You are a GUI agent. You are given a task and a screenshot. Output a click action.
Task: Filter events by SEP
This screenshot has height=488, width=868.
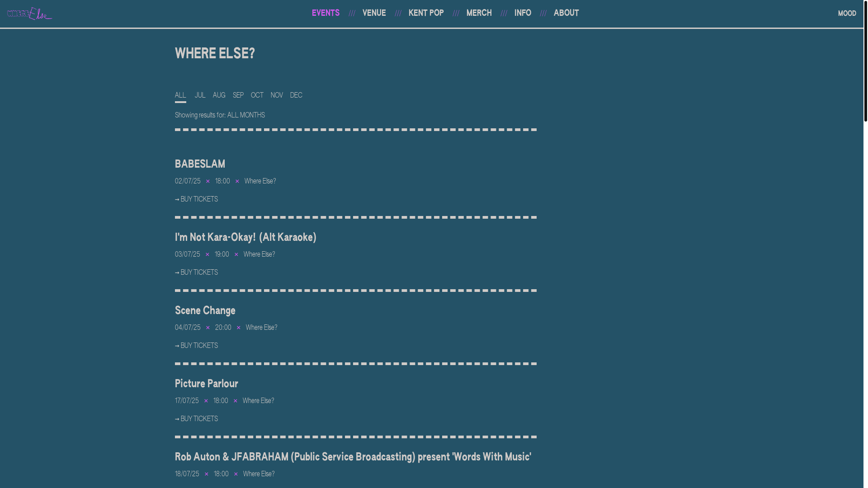(238, 95)
